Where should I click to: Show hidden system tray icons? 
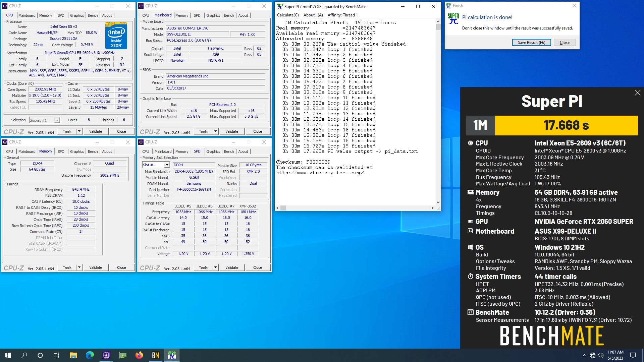tap(584, 355)
